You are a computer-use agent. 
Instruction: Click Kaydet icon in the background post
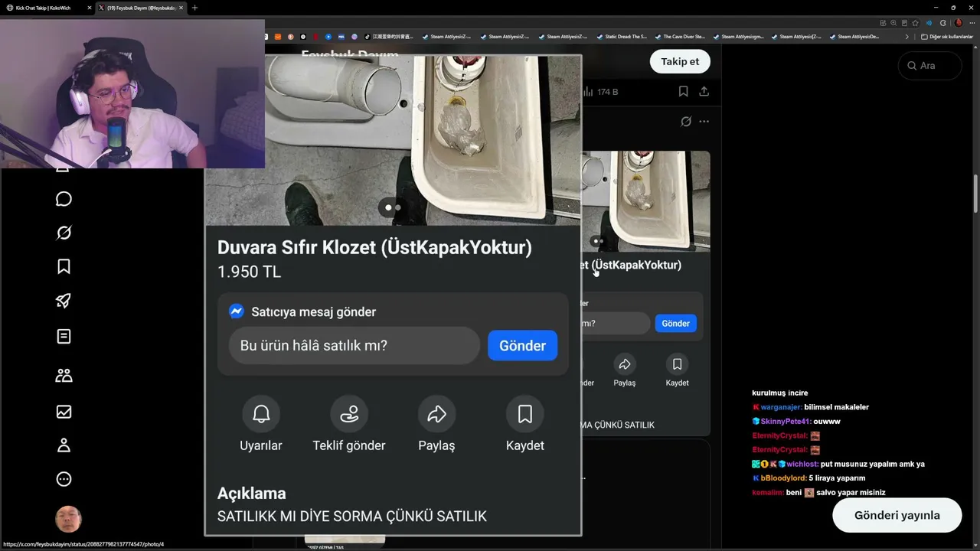(677, 364)
